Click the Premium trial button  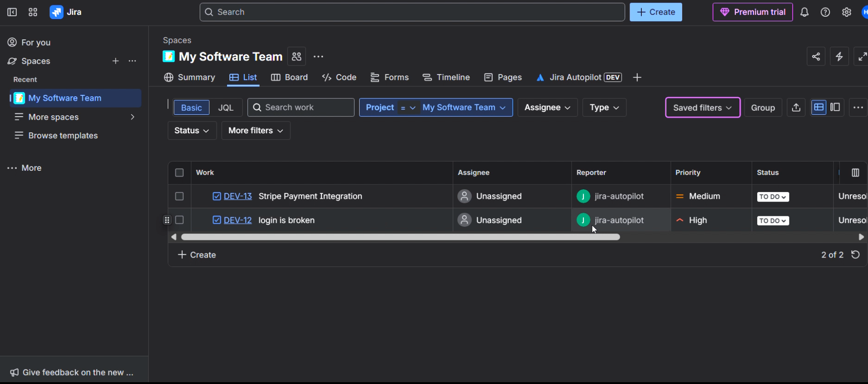[x=753, y=12]
